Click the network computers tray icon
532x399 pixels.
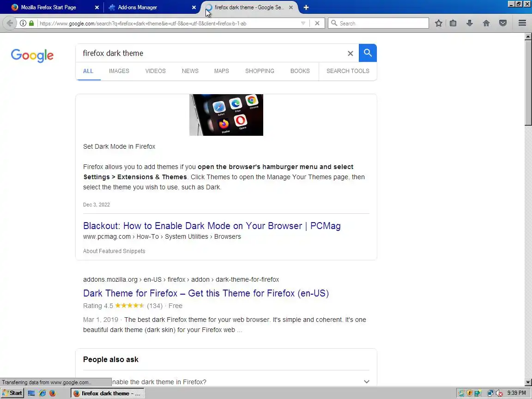coord(490,393)
